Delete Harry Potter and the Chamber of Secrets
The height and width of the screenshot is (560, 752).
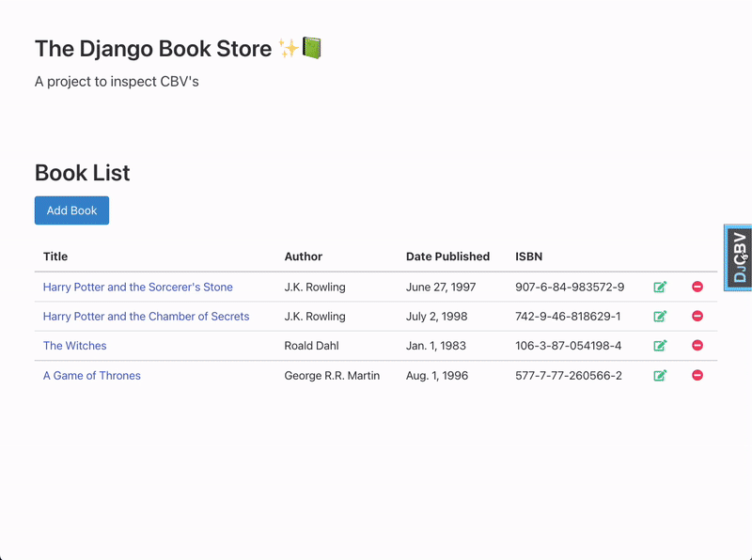pyautogui.click(x=697, y=317)
